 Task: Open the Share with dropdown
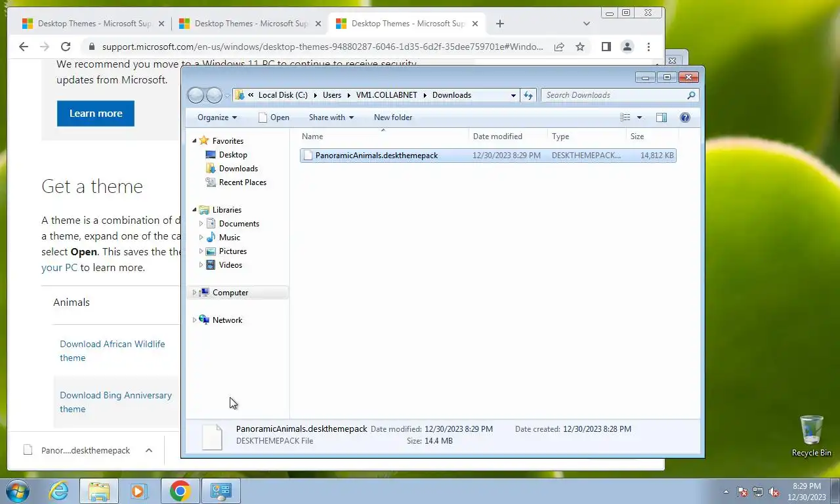click(331, 117)
